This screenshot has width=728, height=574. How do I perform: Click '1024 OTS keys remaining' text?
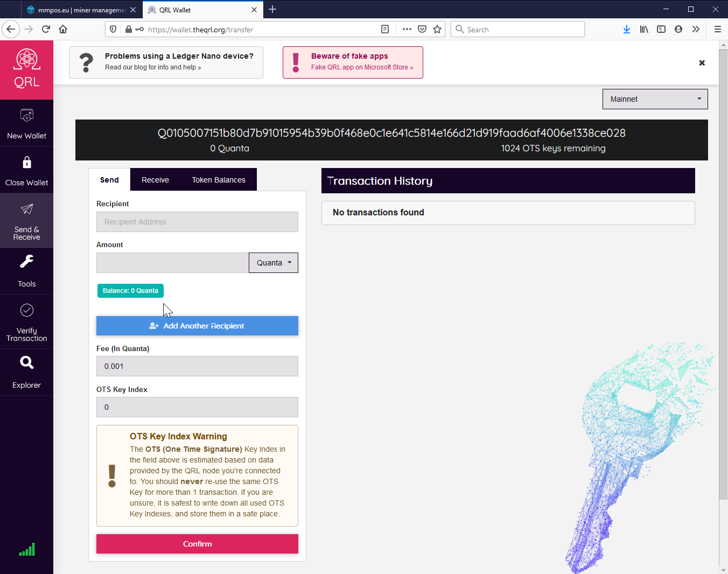[553, 148]
